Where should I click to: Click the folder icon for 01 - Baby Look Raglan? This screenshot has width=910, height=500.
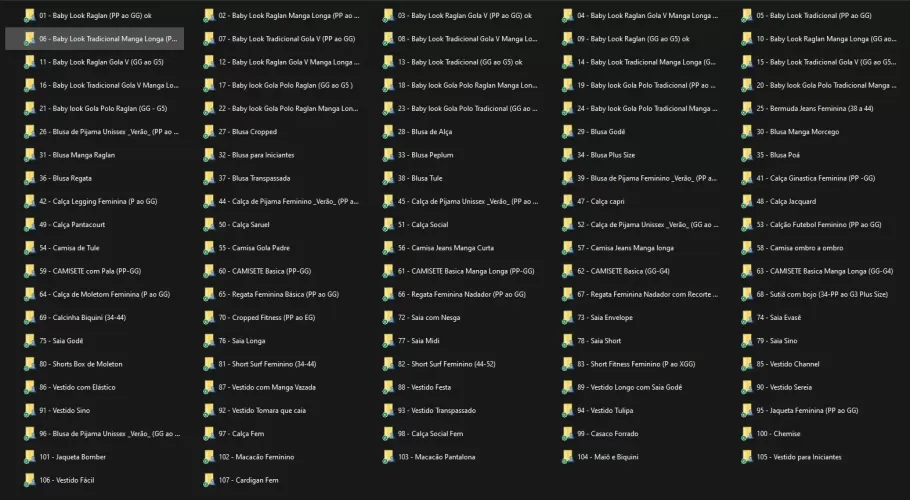[x=29, y=16]
